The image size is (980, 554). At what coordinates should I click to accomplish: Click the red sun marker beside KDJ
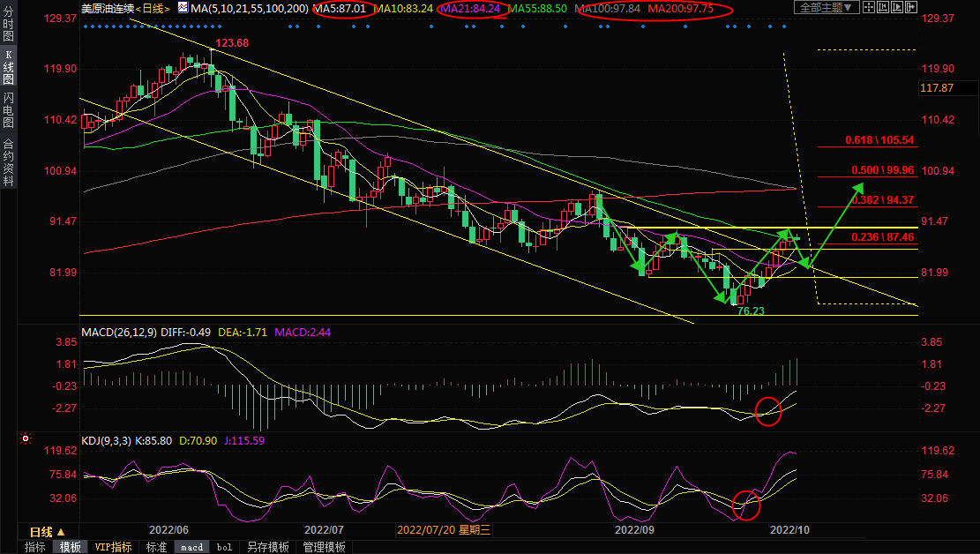point(26,438)
